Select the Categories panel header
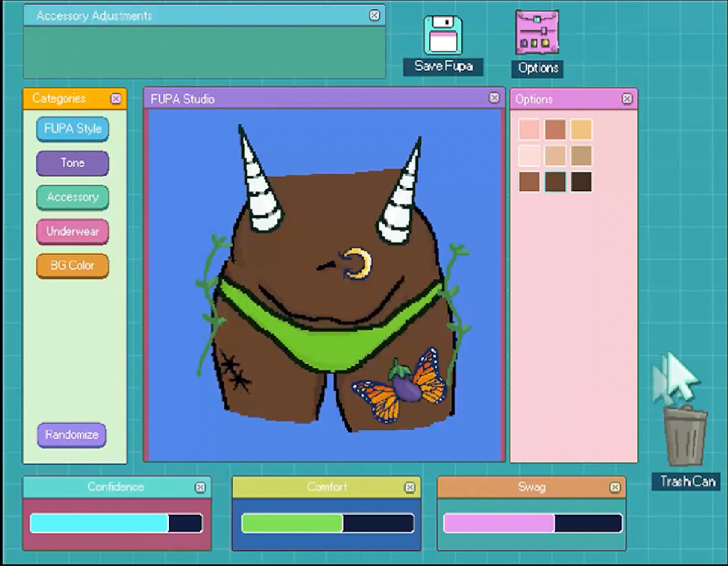728x566 pixels. [59, 99]
